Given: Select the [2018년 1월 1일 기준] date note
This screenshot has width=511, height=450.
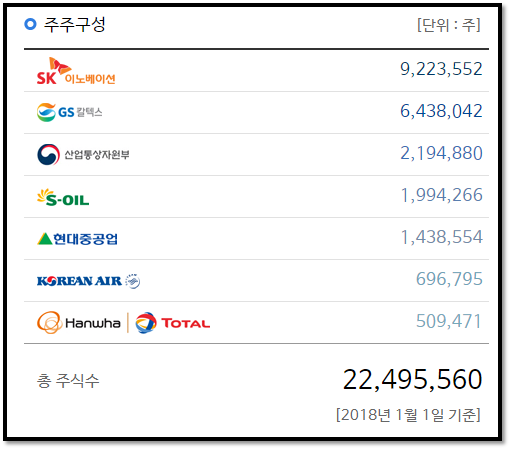Looking at the screenshot, I should (408, 415).
